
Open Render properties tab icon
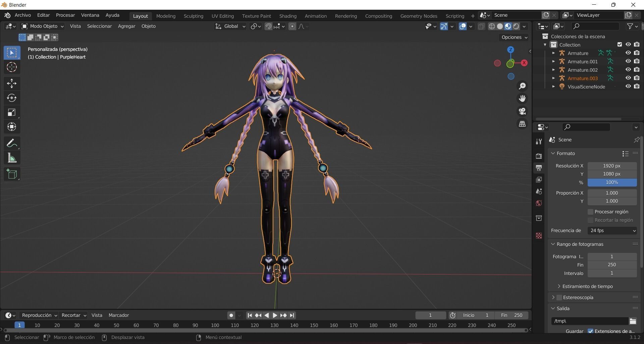coord(539,156)
